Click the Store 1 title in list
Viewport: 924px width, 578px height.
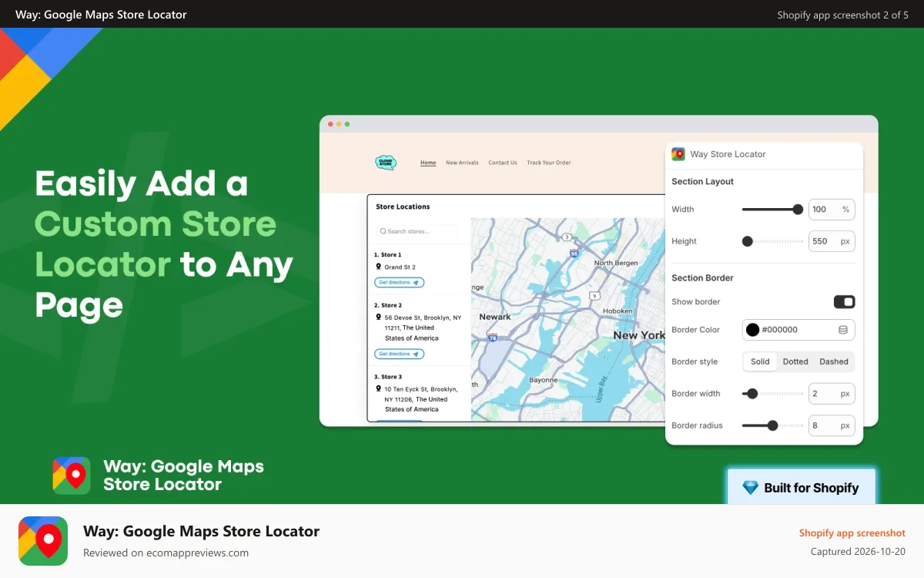click(387, 254)
